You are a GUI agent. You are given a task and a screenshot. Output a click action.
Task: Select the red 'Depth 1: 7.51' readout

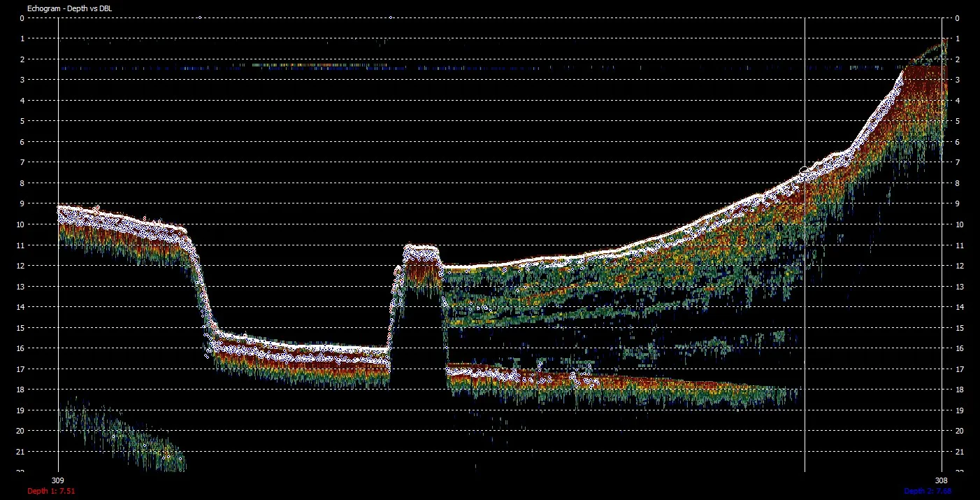point(50,492)
